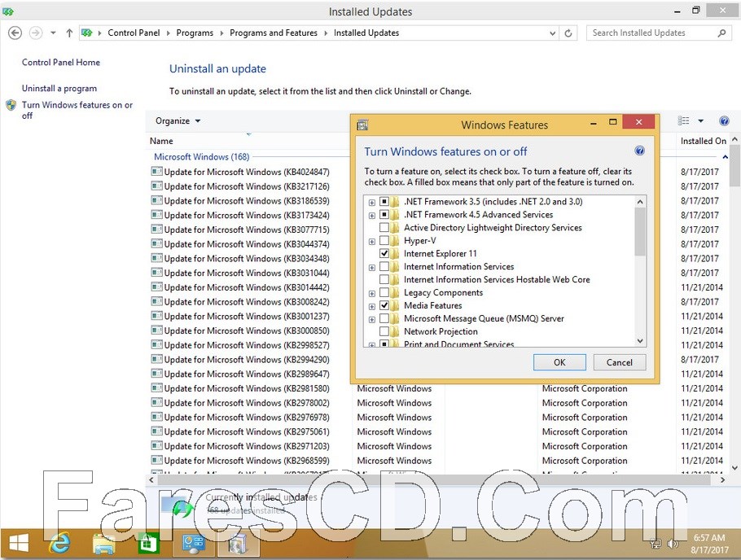Toggle .NET Framework 3.5 checkbox
741x560 pixels.
point(384,202)
